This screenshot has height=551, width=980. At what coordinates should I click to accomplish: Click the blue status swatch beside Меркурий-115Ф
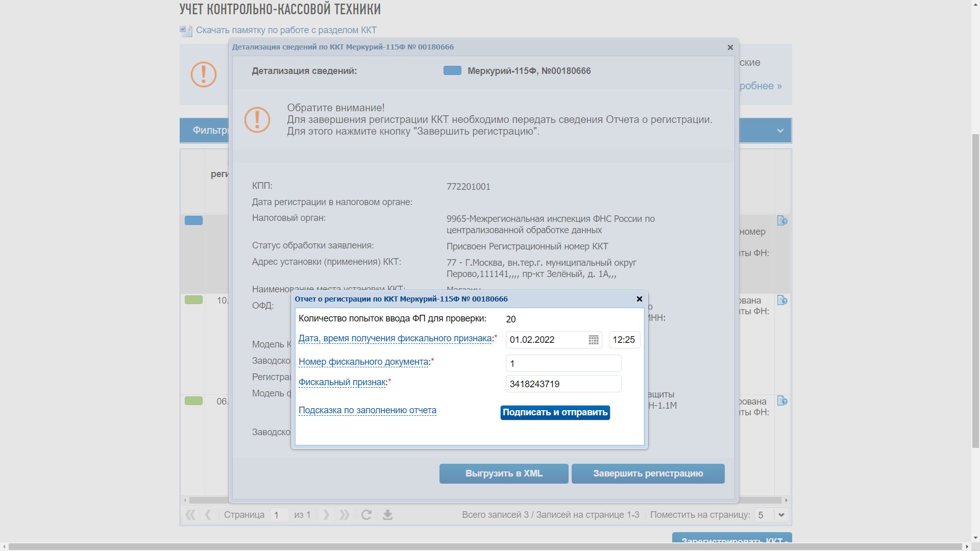[452, 71]
